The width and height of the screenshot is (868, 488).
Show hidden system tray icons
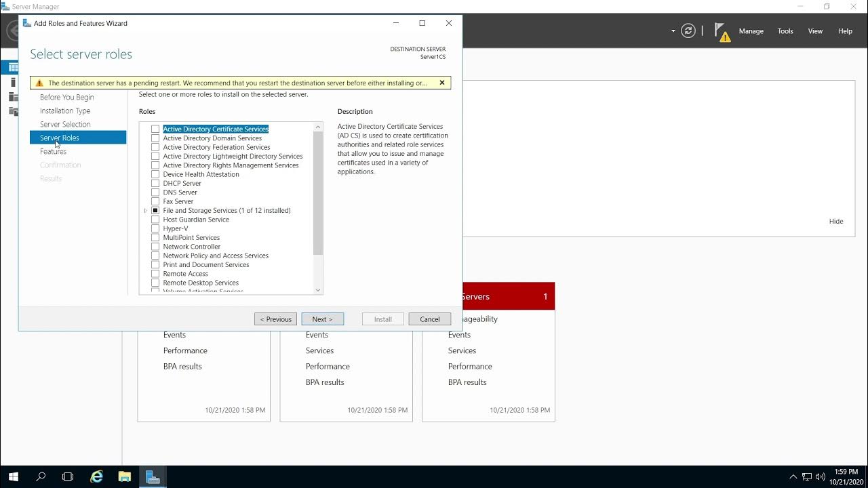(793, 476)
